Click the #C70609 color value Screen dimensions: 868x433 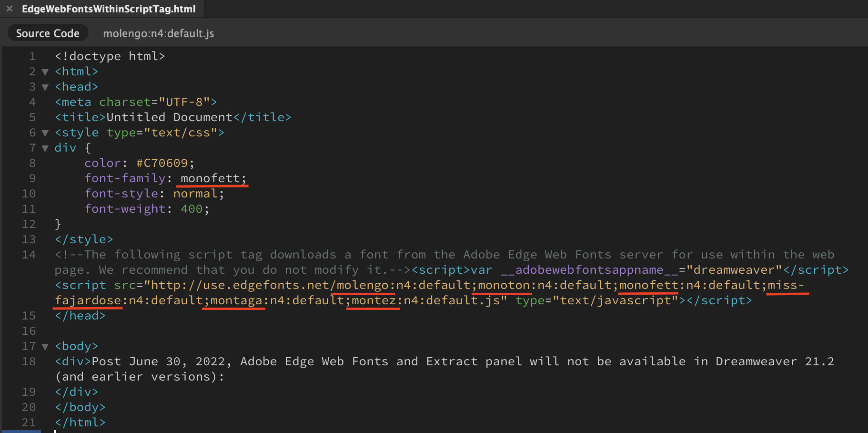162,163
